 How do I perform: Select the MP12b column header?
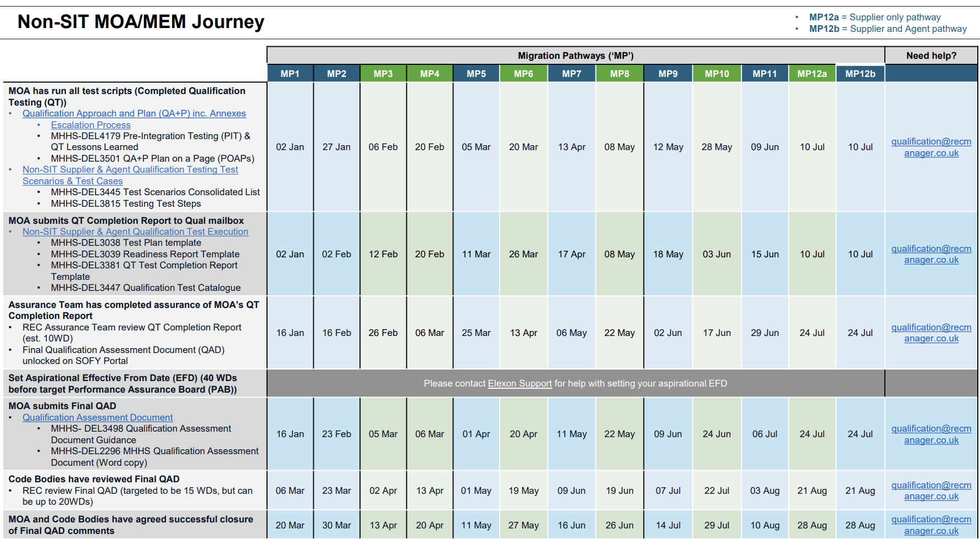click(860, 73)
